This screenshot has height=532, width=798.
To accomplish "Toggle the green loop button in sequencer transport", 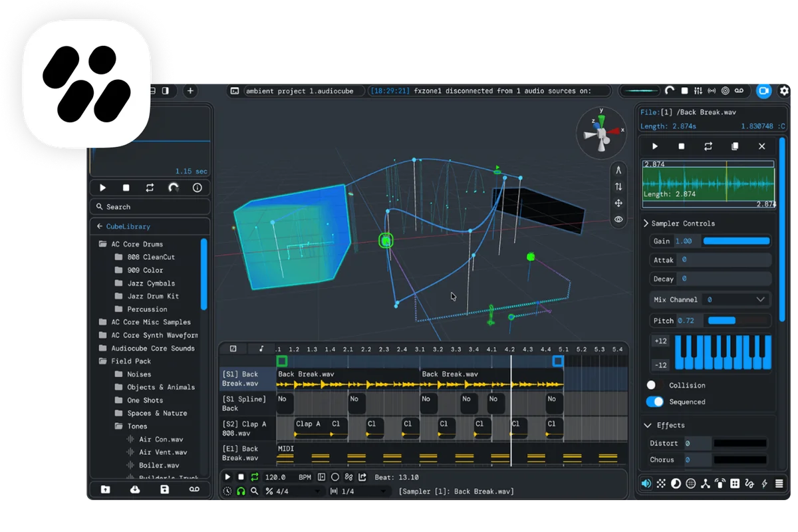I will [x=254, y=477].
